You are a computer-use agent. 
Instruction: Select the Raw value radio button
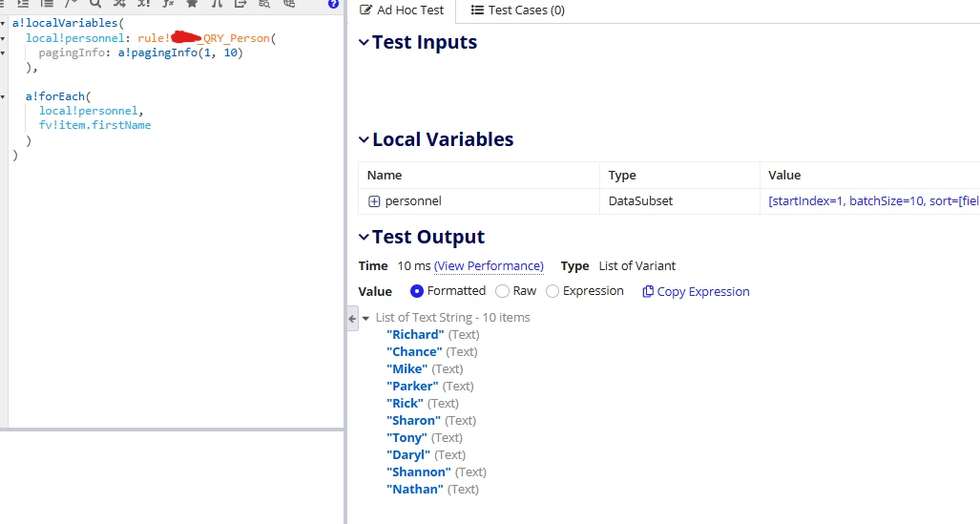[x=502, y=291]
